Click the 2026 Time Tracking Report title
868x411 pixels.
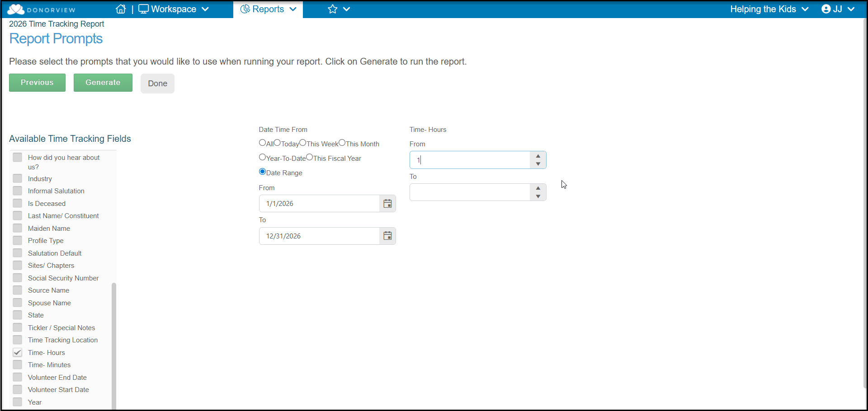click(57, 24)
